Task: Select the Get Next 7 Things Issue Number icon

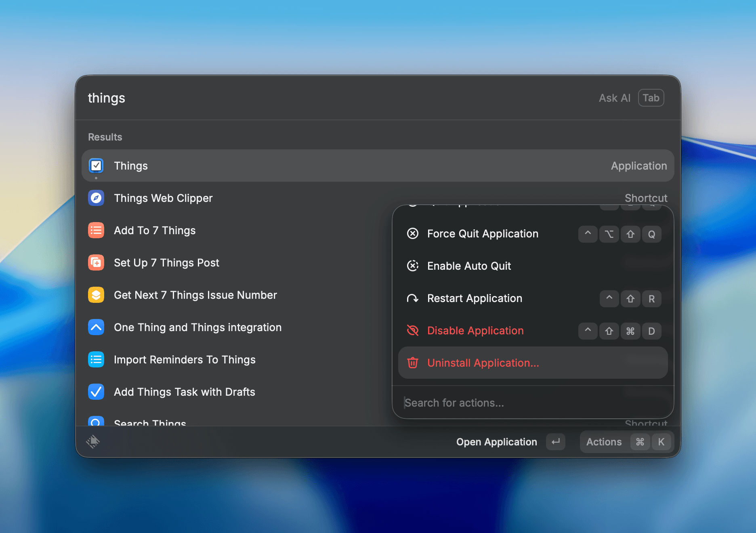Action: pos(96,295)
